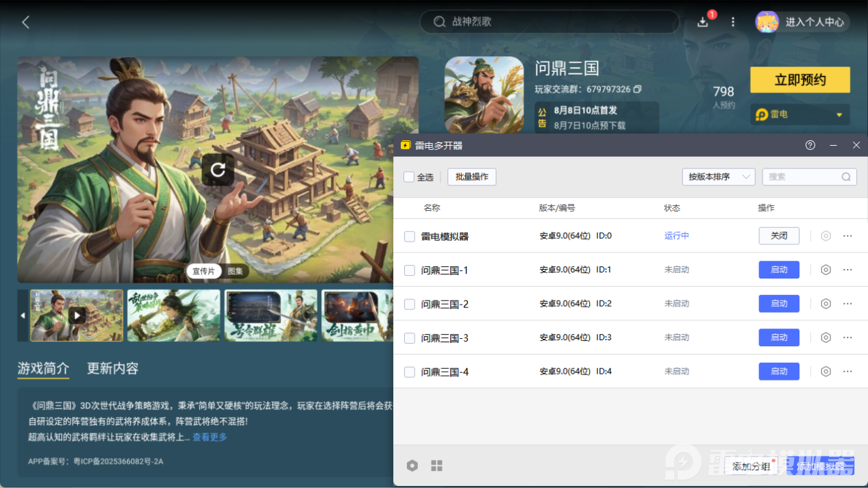
Task: Click the help question mark in 雷电多开器
Action: tap(810, 145)
